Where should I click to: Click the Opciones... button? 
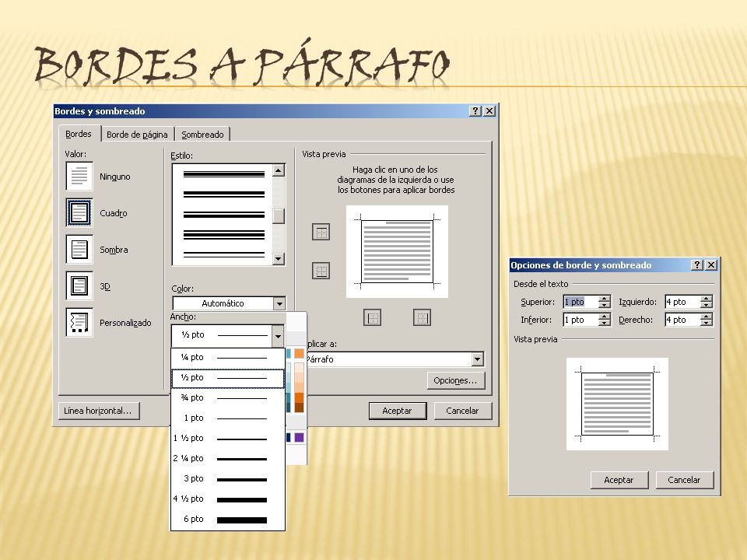[455, 380]
